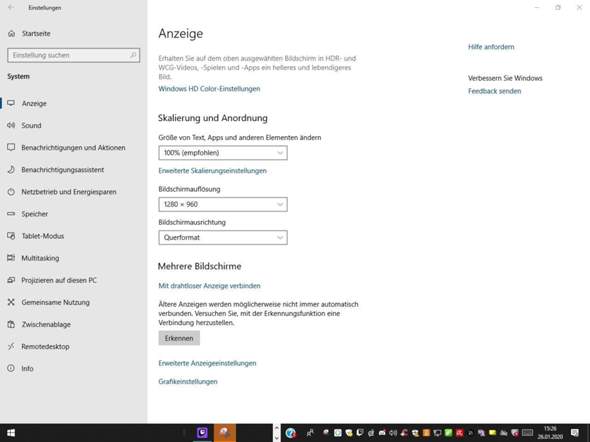Screen dimensions: 590x442
Task: Click the Anzeige page heading
Action: coord(181,33)
